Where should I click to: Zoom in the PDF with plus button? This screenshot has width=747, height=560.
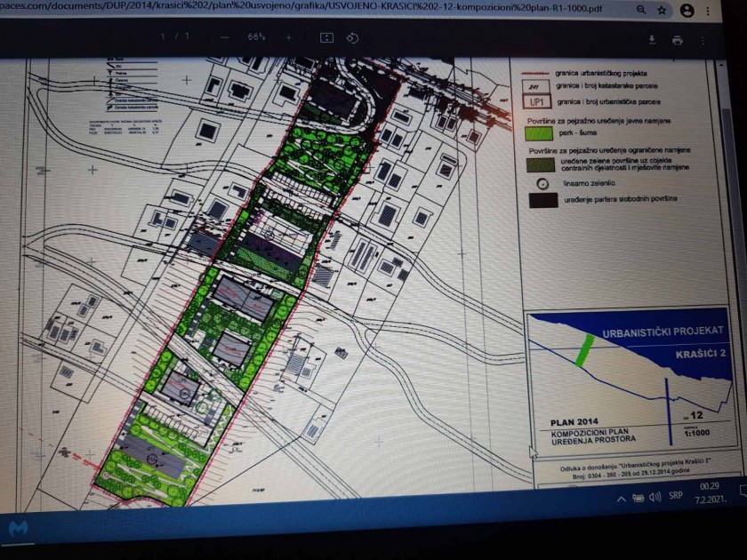[289, 37]
